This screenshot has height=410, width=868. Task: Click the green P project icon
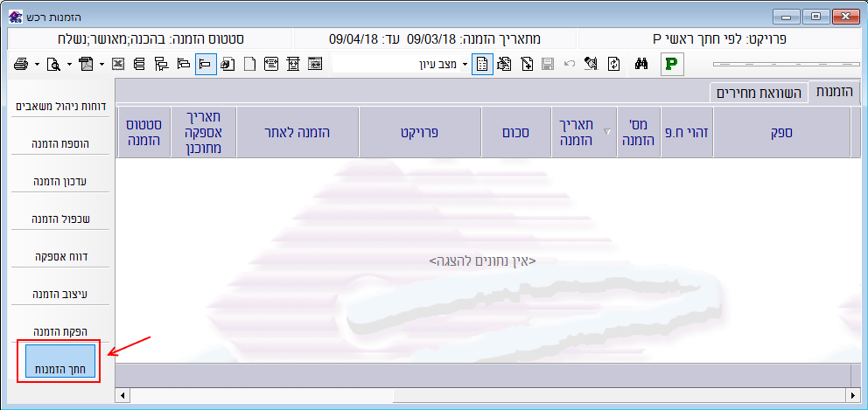[x=672, y=64]
